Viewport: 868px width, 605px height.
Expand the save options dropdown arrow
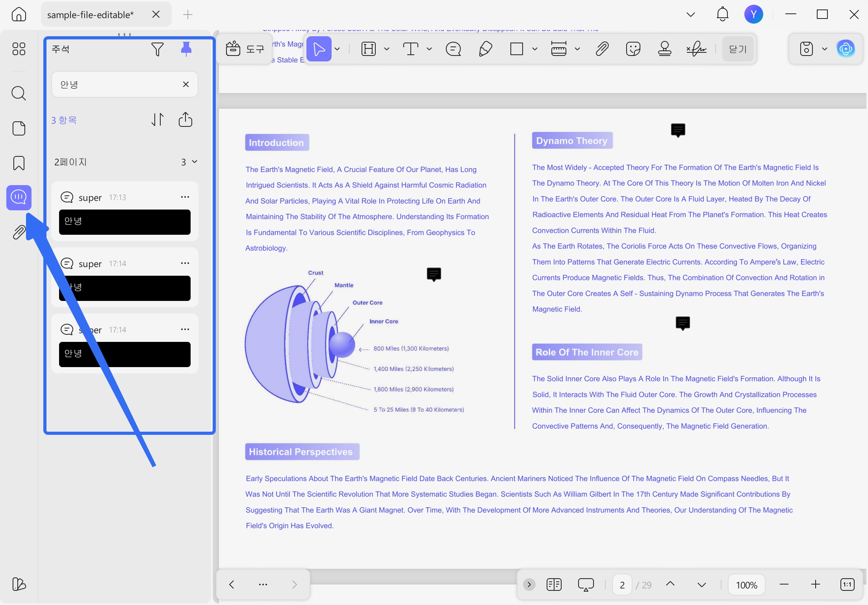[x=825, y=49]
